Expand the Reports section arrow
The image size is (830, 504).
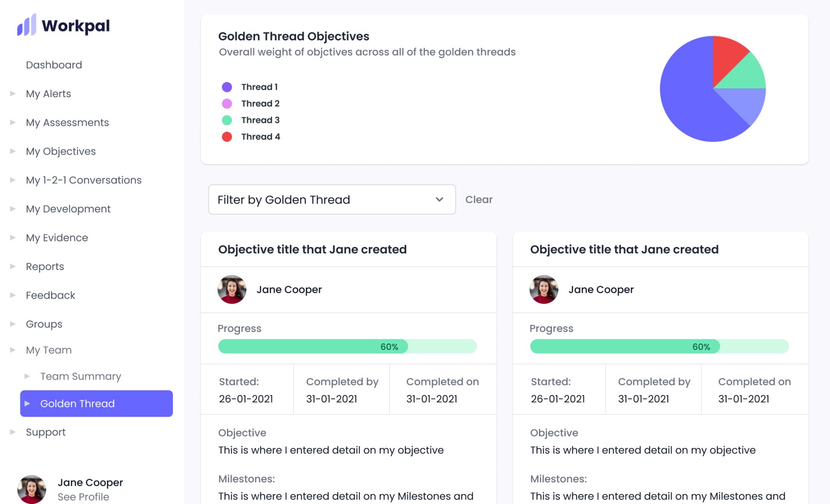[13, 266]
